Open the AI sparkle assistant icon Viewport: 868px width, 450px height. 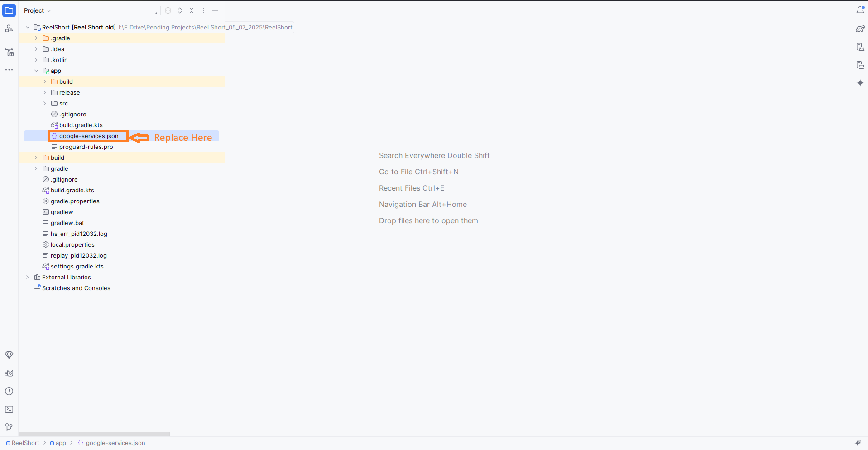(x=860, y=83)
